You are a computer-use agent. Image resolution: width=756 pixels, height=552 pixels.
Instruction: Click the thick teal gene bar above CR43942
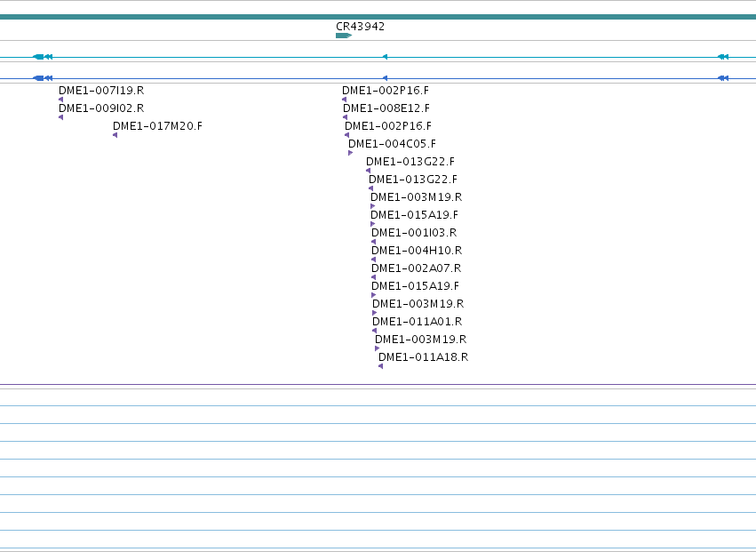point(378,17)
